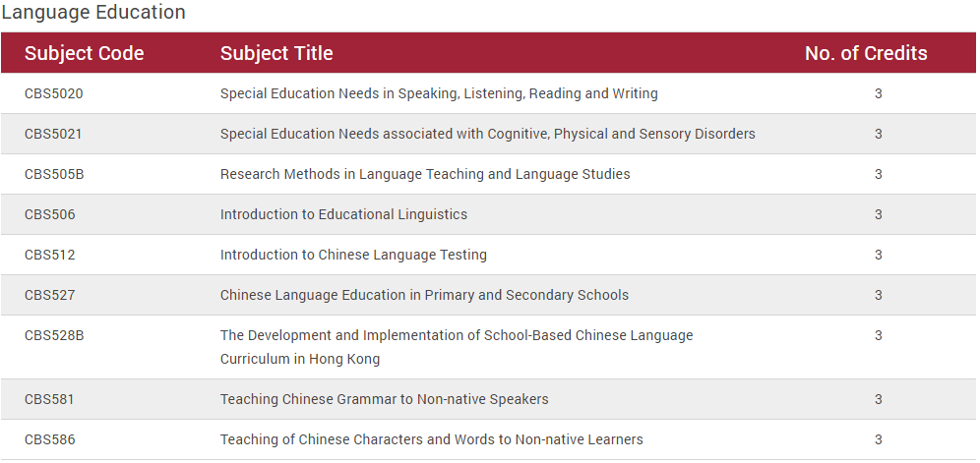Open Research Methods in Language Teaching title

425,174
